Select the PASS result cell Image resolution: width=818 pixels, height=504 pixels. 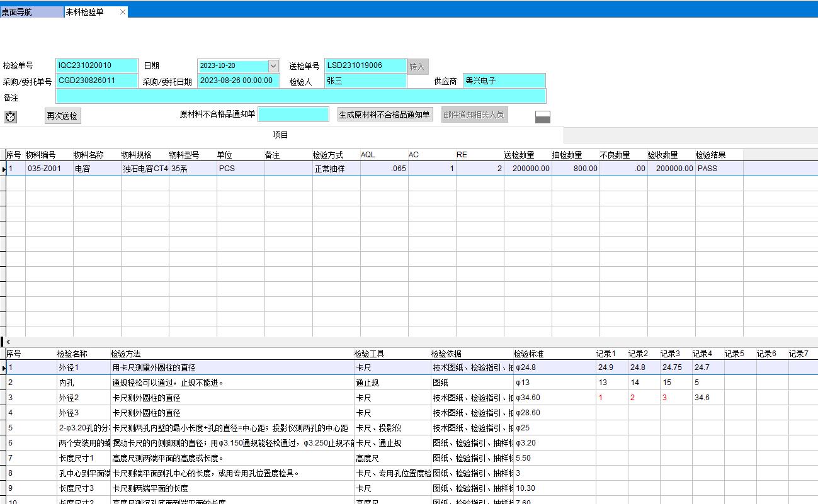click(718, 169)
